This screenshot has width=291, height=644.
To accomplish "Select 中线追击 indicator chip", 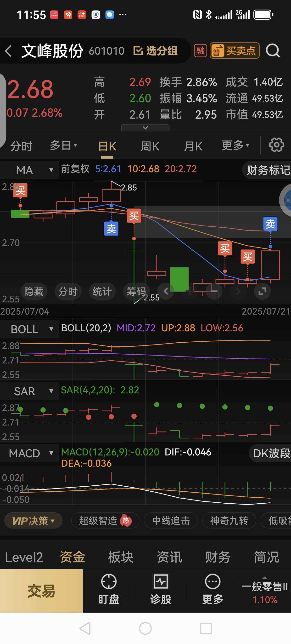I will (x=171, y=521).
